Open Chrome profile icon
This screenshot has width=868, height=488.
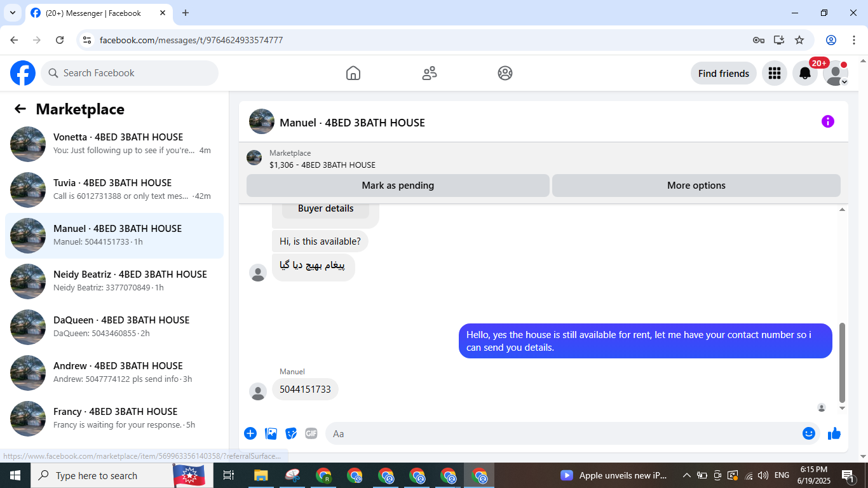click(x=831, y=40)
